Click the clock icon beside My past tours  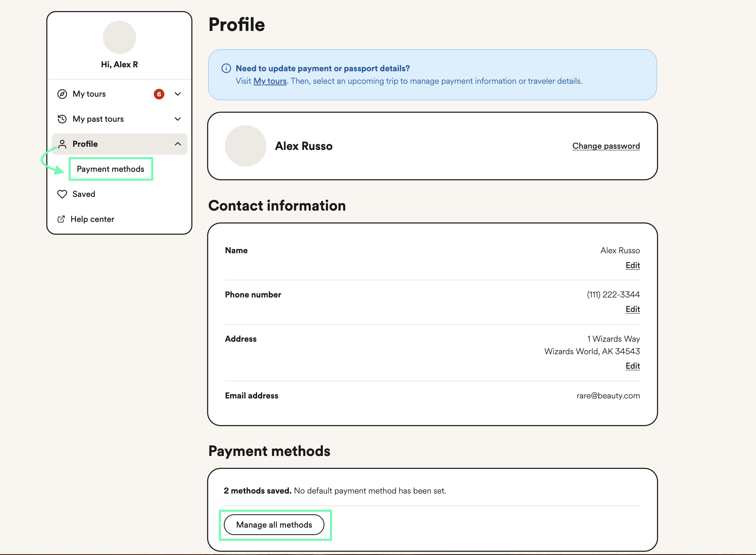pos(62,119)
